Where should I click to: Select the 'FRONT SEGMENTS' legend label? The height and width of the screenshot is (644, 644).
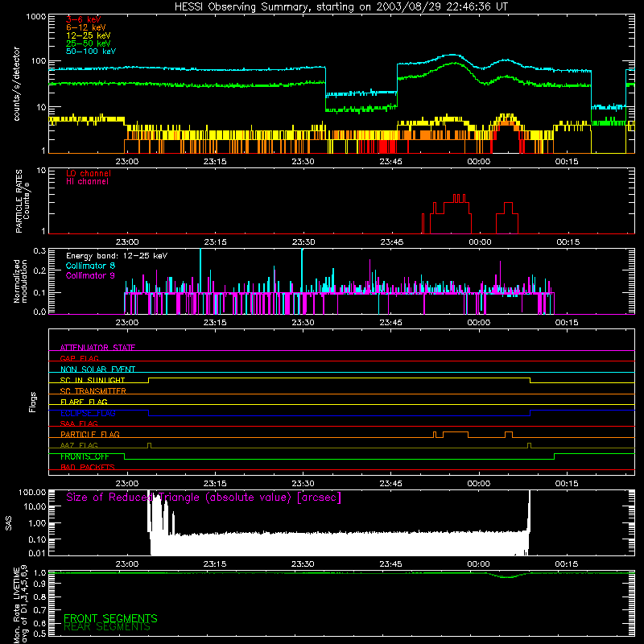[110, 618]
